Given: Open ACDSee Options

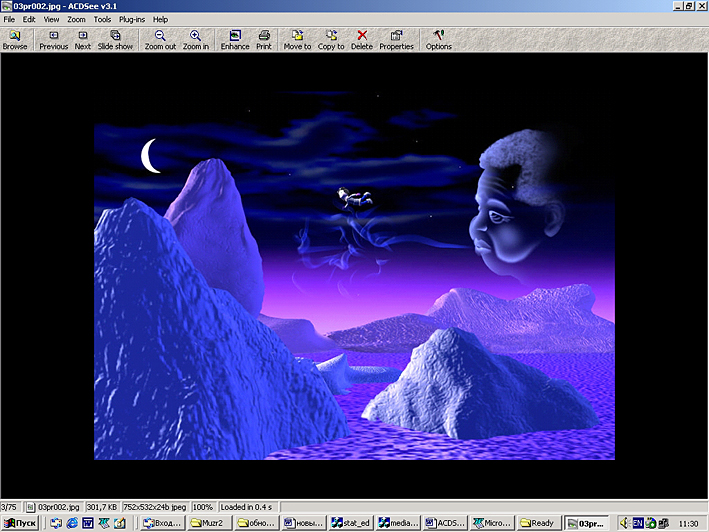Looking at the screenshot, I should point(439,40).
